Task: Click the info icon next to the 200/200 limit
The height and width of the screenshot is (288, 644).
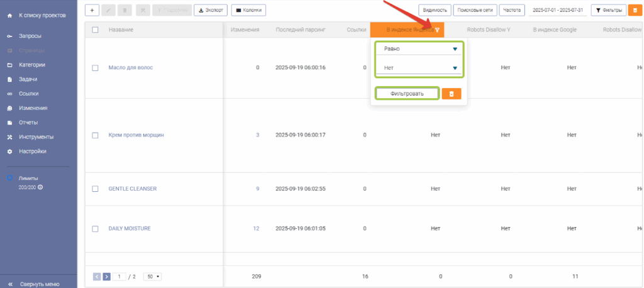Action: click(40, 187)
